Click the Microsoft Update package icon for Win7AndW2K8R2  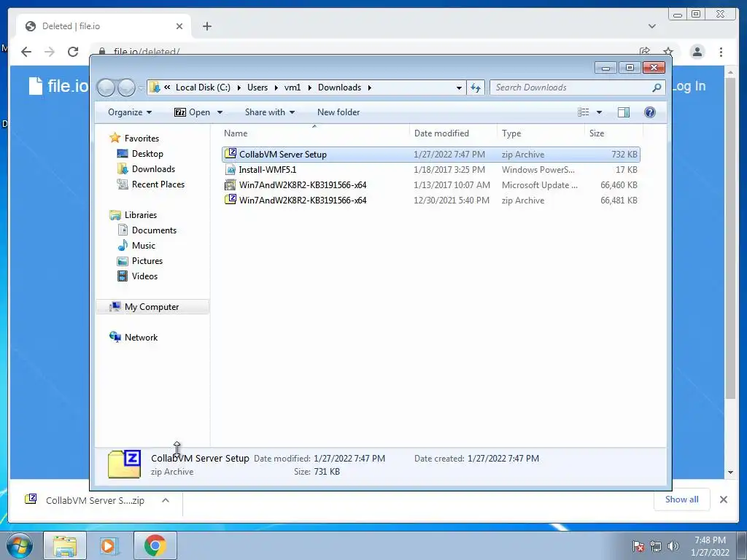coord(231,184)
